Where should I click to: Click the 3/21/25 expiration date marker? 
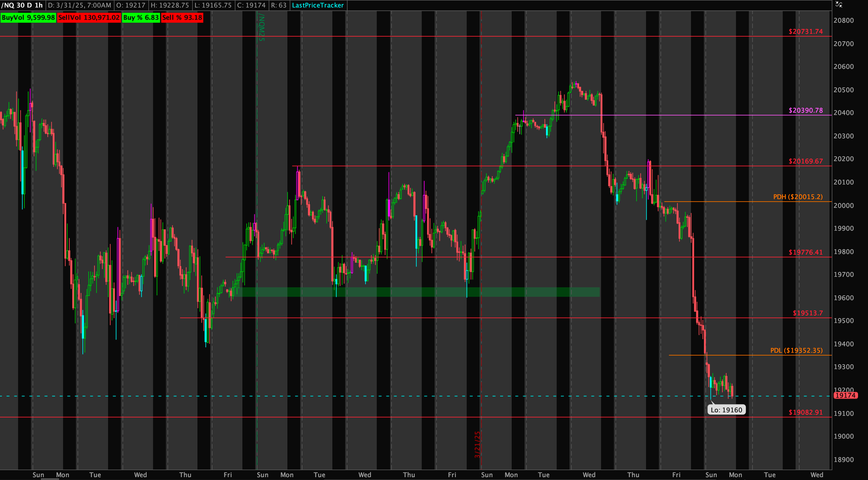click(x=477, y=444)
